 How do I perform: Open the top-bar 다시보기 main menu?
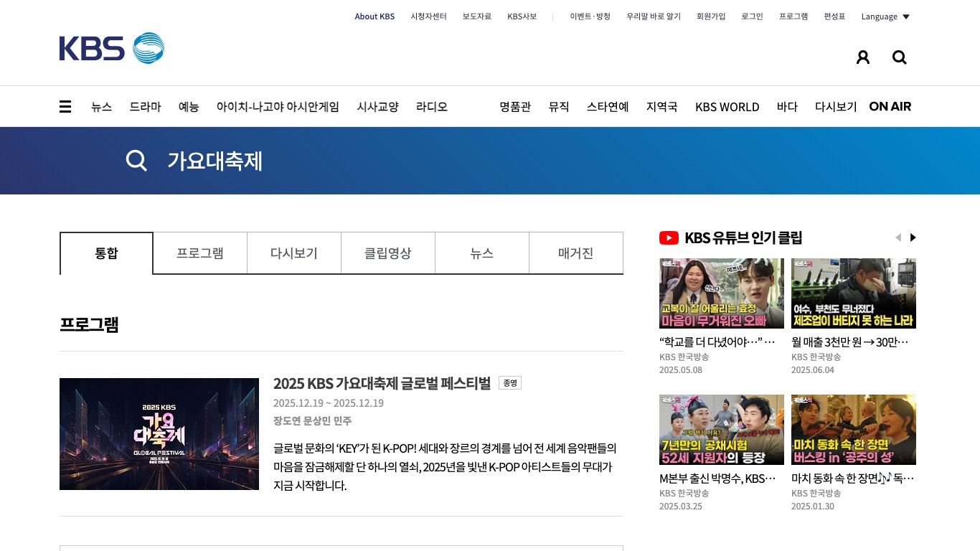[836, 107]
